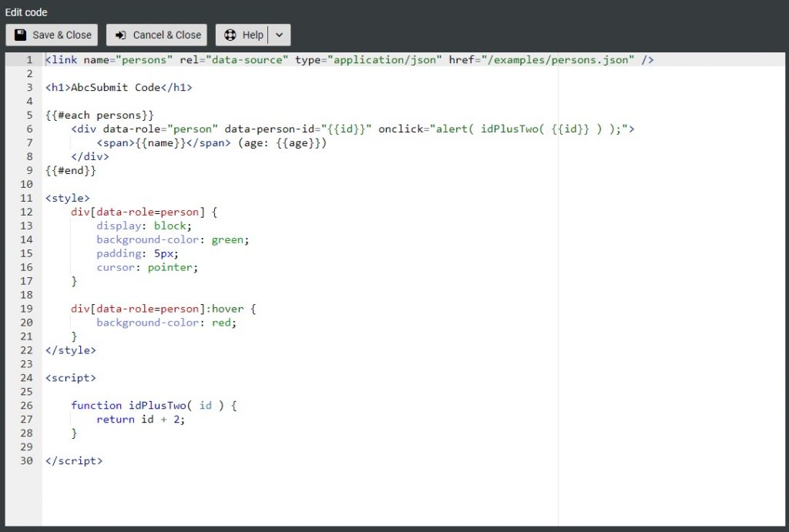Click the return id + 2 statement
Screen dimensions: 789x532
click(x=143, y=419)
